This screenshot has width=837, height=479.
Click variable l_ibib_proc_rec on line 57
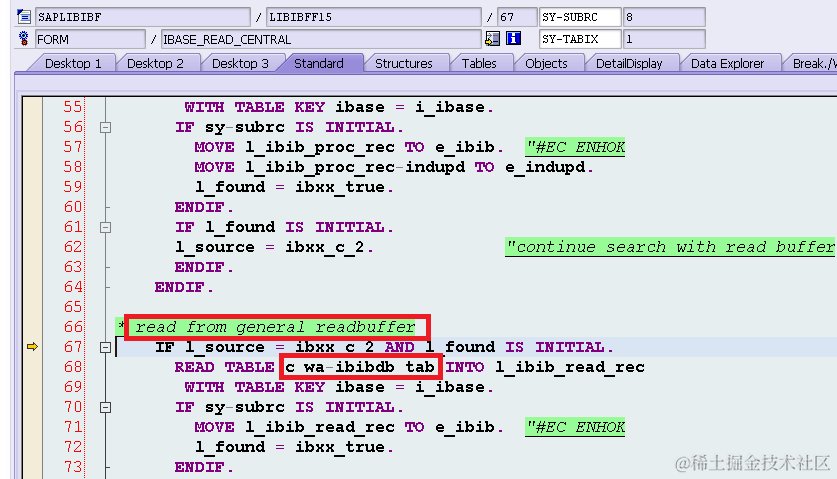click(x=320, y=147)
